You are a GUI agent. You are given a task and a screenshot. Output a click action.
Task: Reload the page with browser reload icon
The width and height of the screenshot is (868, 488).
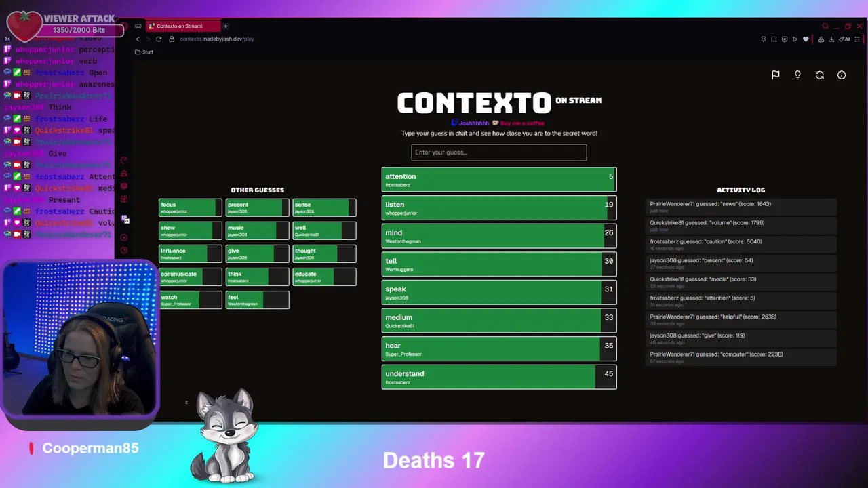click(159, 39)
